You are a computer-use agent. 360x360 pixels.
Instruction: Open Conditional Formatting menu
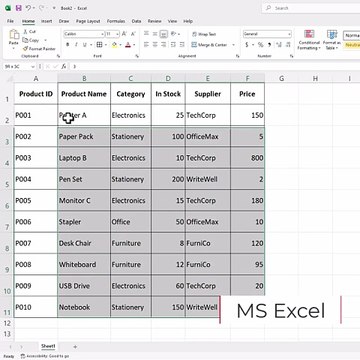[309, 40]
